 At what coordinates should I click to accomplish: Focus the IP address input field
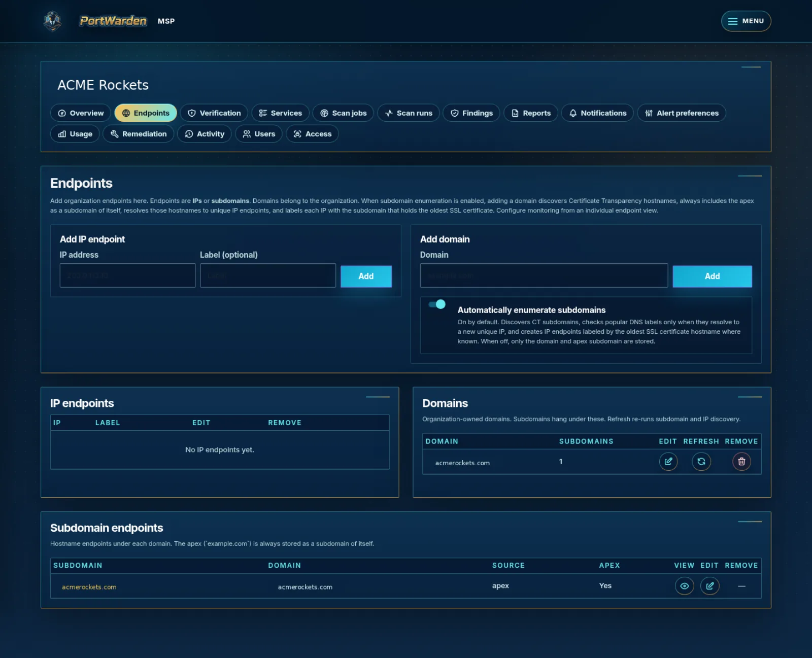click(x=127, y=275)
